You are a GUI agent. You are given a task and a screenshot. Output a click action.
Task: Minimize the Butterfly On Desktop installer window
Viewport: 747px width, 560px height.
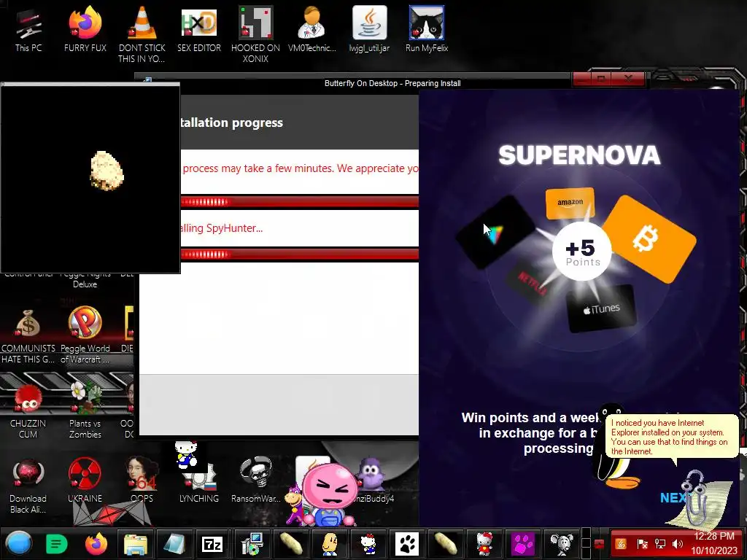581,79
